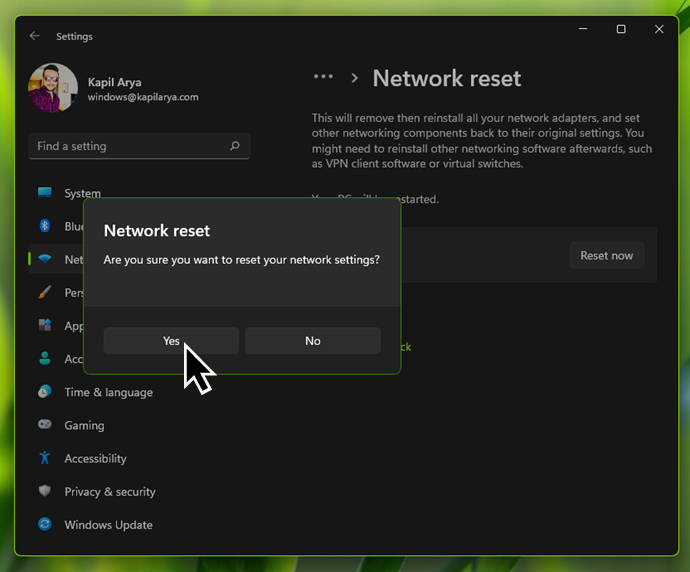Maximize the Settings window

point(621,30)
